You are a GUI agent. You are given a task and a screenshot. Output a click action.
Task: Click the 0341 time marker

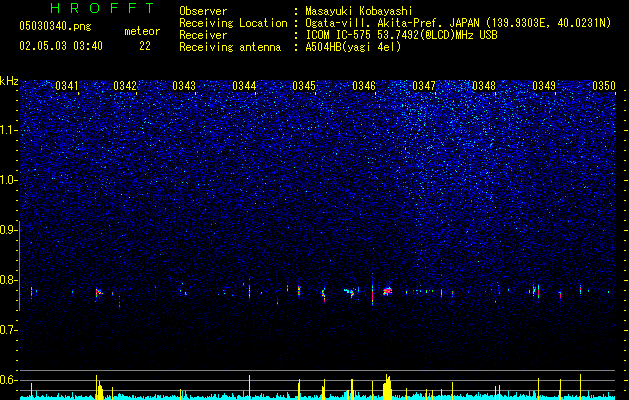point(67,86)
